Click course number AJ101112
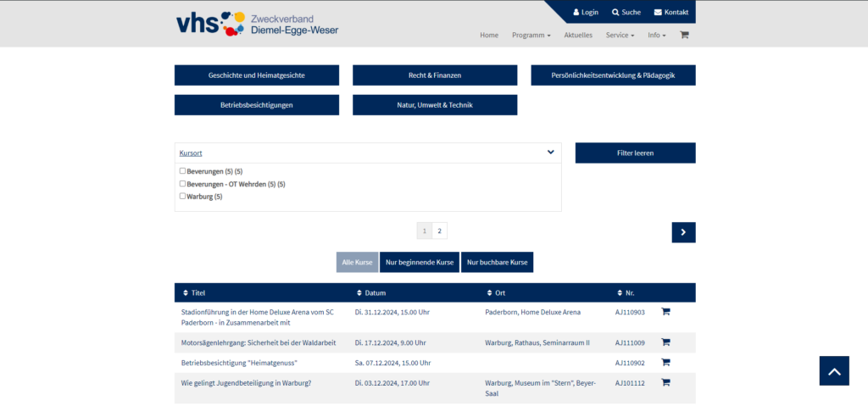868x406 pixels. (x=630, y=382)
